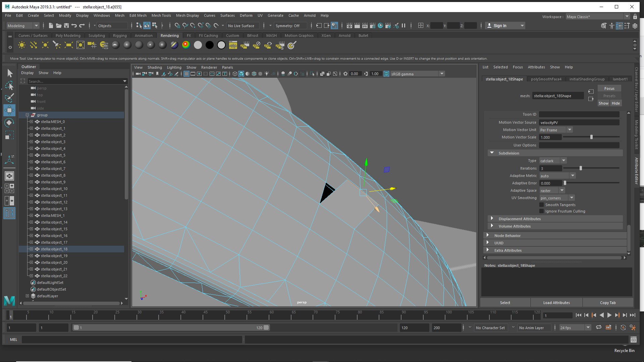Create a point light from Rendering shelf
Screen dimensions: 644x362
click(45, 45)
